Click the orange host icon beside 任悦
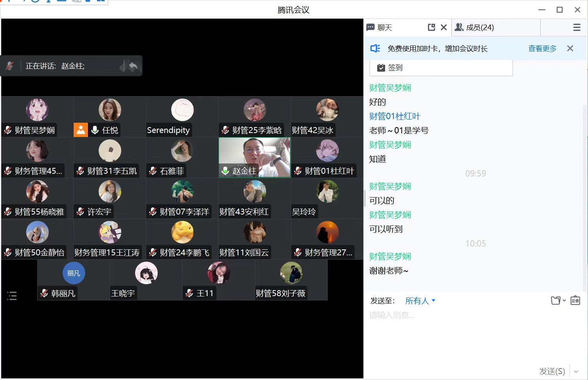This screenshot has height=380, width=588. click(80, 130)
